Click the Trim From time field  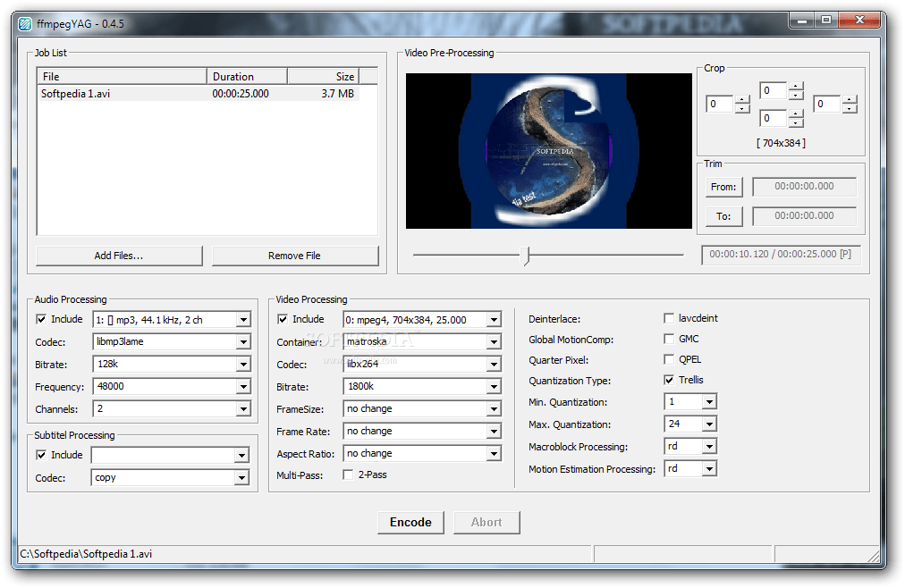[x=805, y=187]
